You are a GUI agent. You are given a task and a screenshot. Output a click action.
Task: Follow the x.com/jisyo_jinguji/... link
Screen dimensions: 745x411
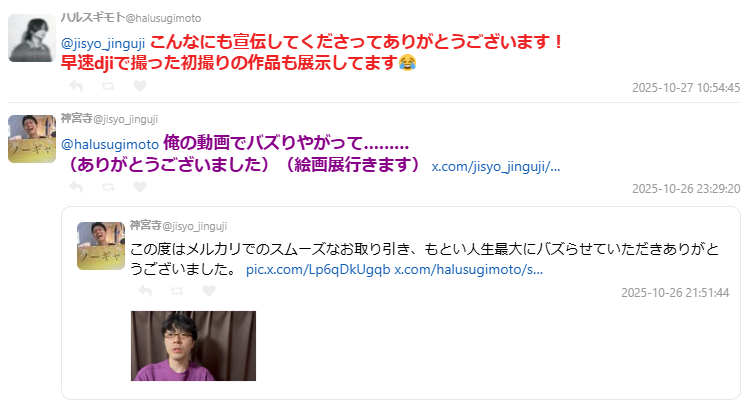tap(496, 167)
